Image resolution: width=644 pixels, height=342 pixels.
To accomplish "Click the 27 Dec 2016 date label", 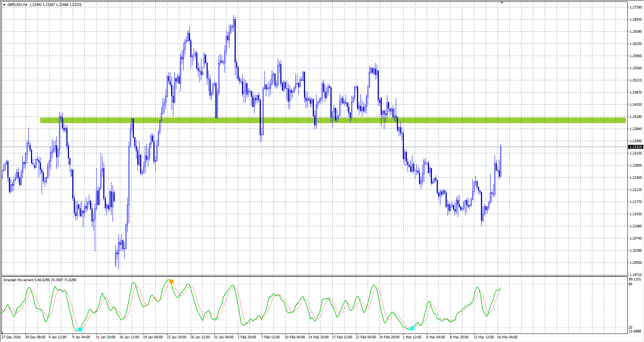I will coord(11,337).
